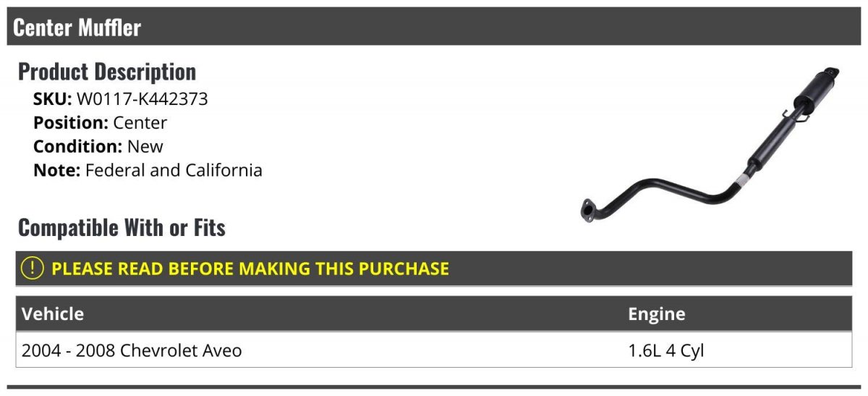The image size is (868, 396).
Task: Select the Product Description heading
Action: tap(107, 72)
